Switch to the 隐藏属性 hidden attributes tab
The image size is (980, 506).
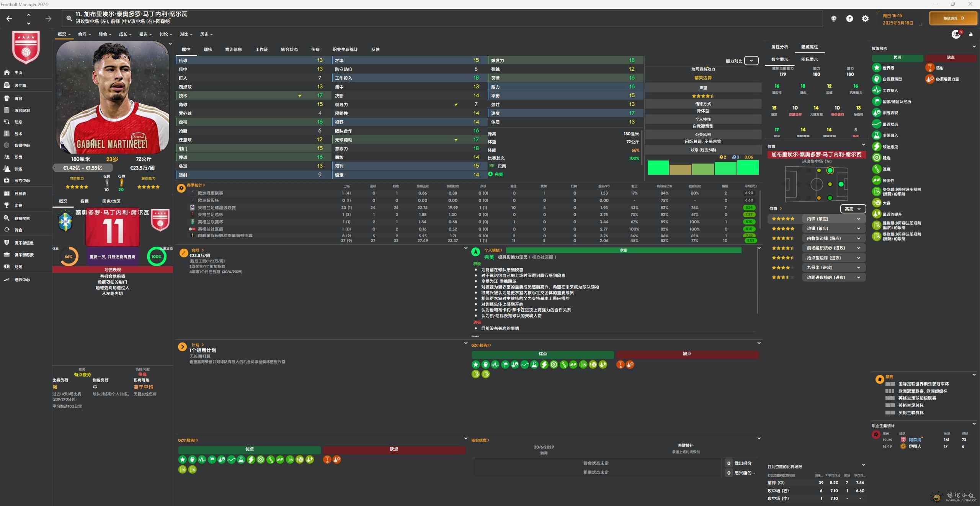(x=809, y=47)
